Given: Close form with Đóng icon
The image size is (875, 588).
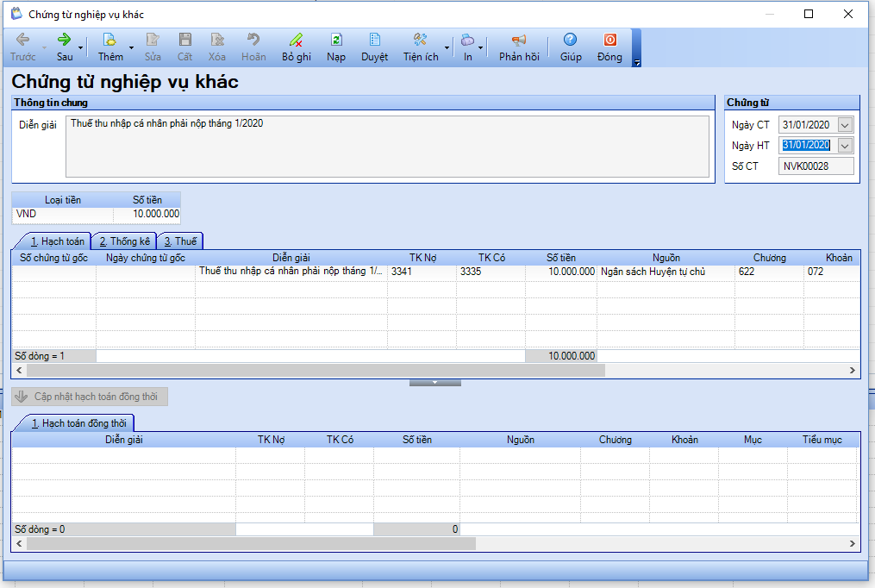Looking at the screenshot, I should [609, 47].
